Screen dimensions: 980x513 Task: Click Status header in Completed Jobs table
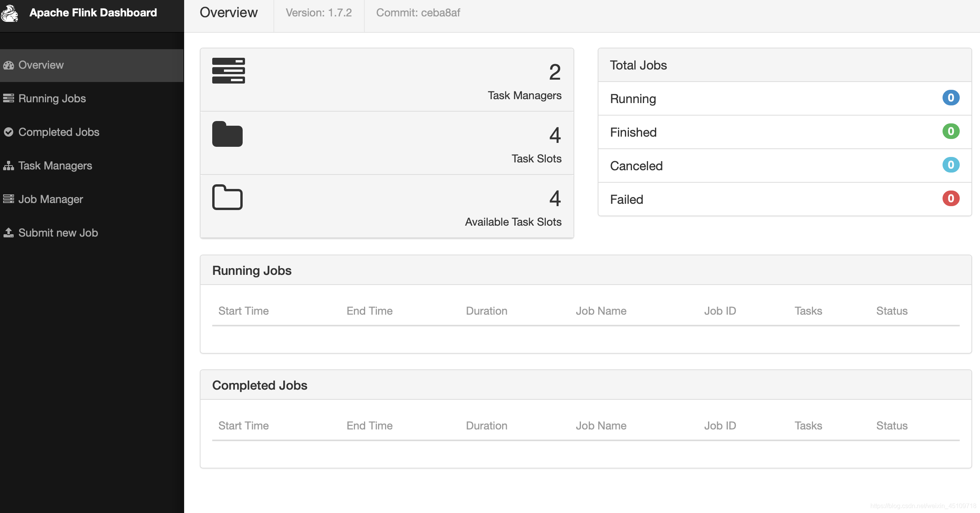pyautogui.click(x=892, y=426)
